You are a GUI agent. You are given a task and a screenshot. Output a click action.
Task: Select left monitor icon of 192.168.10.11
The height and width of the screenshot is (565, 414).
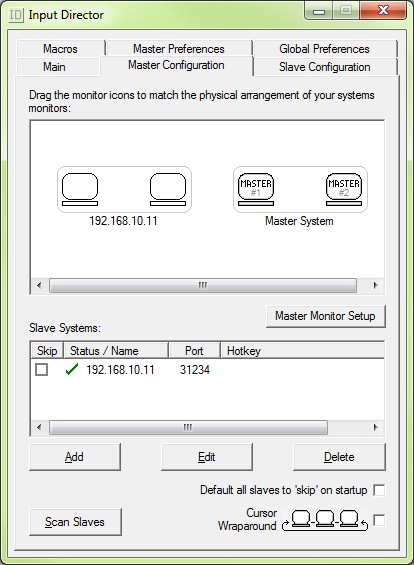pyautogui.click(x=80, y=190)
